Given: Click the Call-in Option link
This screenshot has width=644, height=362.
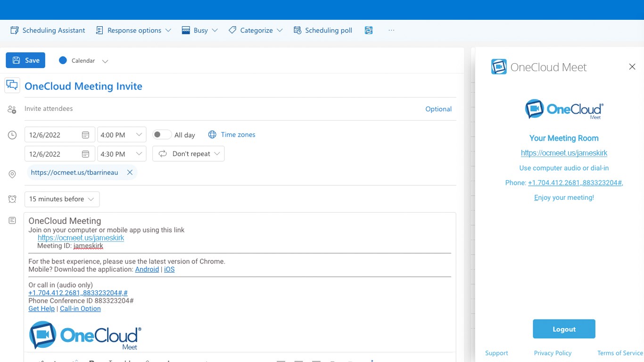Looking at the screenshot, I should pyautogui.click(x=80, y=309).
